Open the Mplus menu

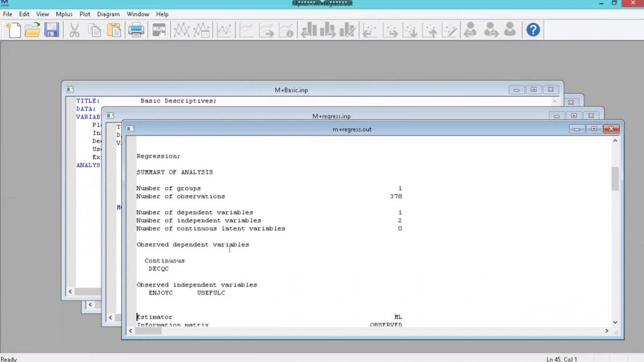[64, 14]
